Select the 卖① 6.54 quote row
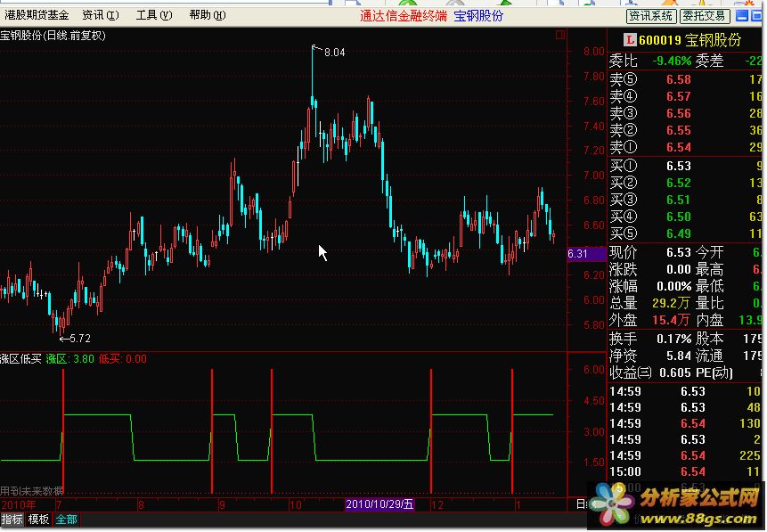The image size is (767, 532). click(685, 147)
